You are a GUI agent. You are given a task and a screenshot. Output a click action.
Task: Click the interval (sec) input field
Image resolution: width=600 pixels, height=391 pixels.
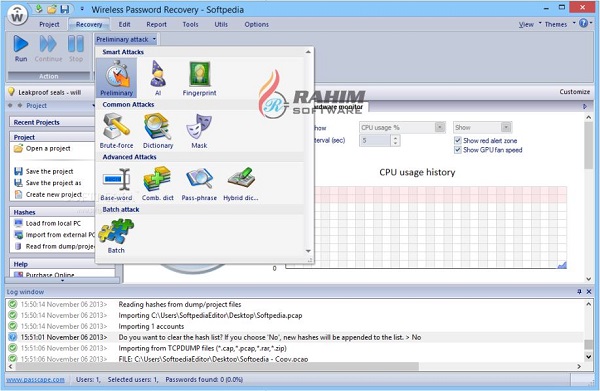(x=375, y=140)
